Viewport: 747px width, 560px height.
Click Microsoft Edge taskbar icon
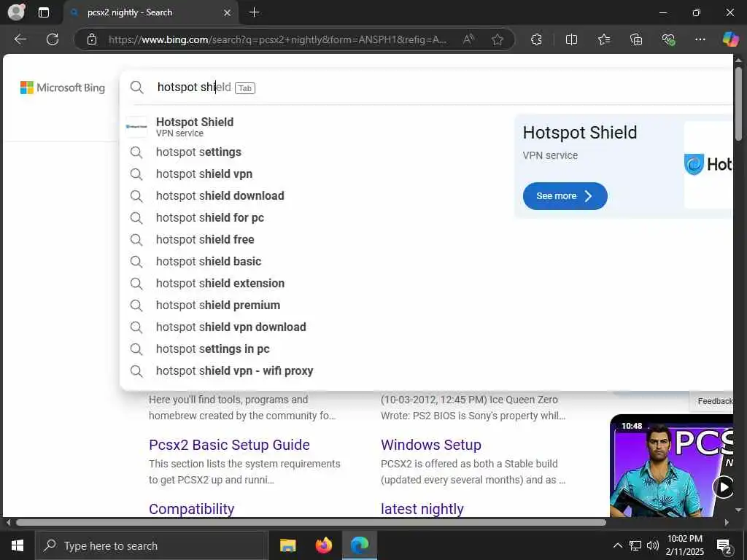pos(360,545)
